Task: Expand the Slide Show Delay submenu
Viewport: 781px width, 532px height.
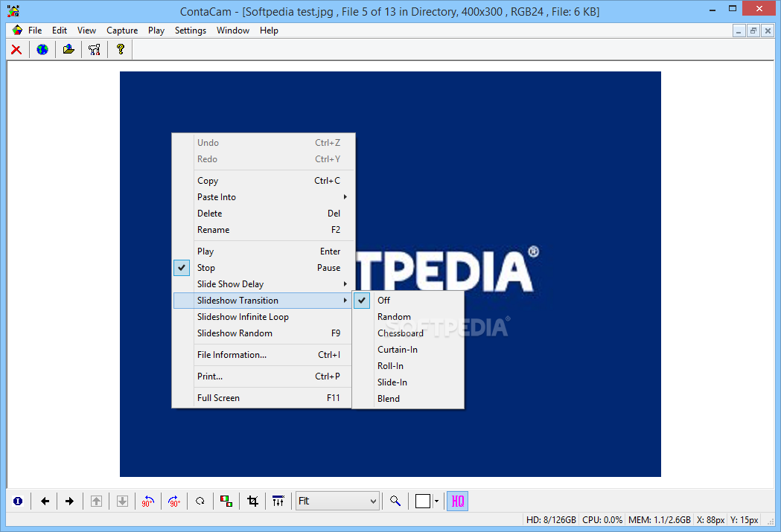Action: (x=263, y=284)
